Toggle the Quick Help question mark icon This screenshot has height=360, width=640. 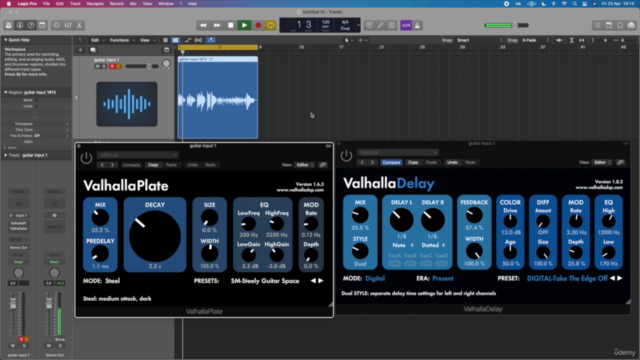coord(31,25)
